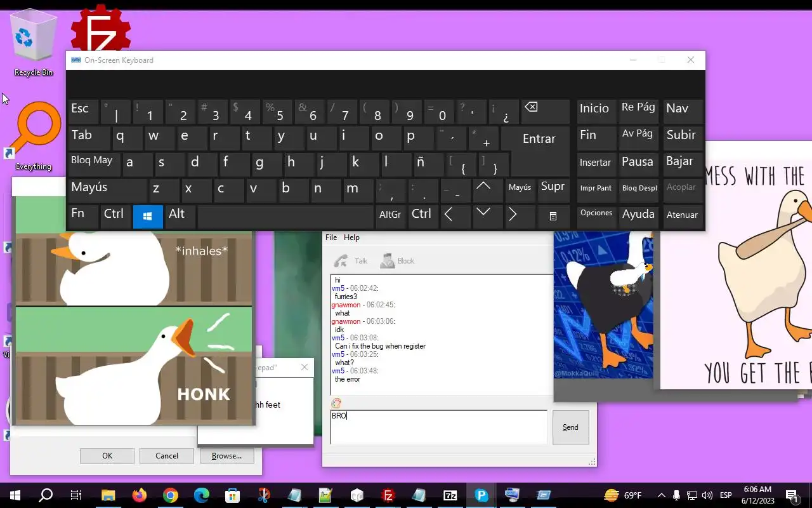This screenshot has width=812, height=508.
Task: Open the ESP input language selector
Action: (726, 495)
